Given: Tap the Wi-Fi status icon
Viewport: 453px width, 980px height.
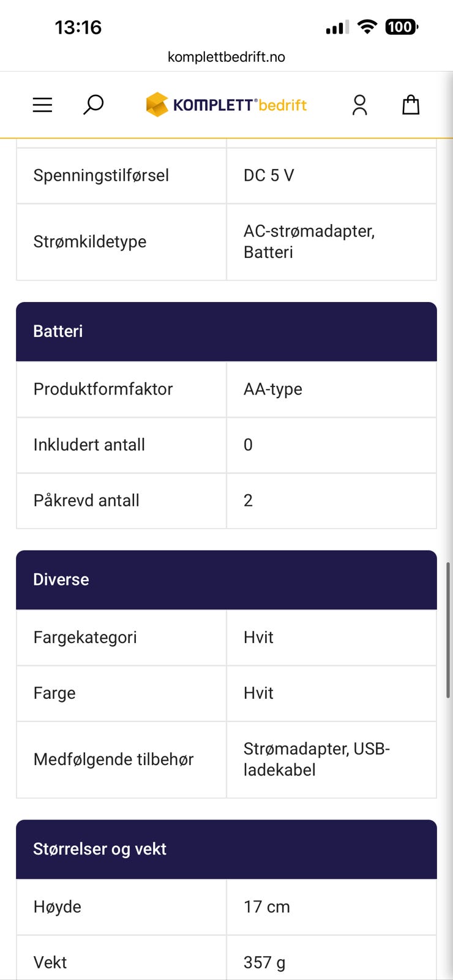Looking at the screenshot, I should point(367,27).
